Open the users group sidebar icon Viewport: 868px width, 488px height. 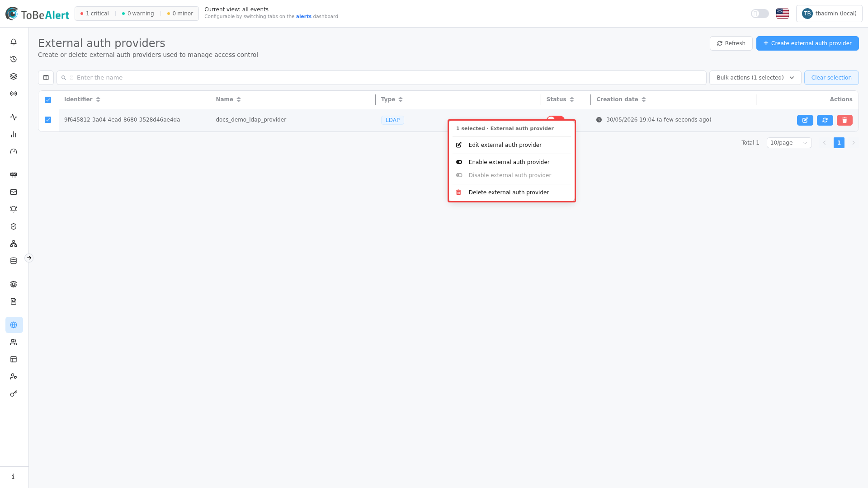coord(14,342)
